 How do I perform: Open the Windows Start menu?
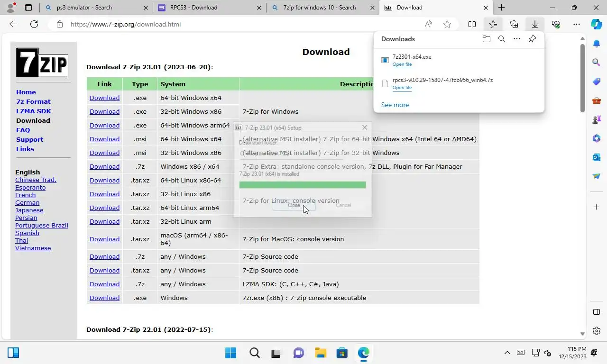click(231, 353)
